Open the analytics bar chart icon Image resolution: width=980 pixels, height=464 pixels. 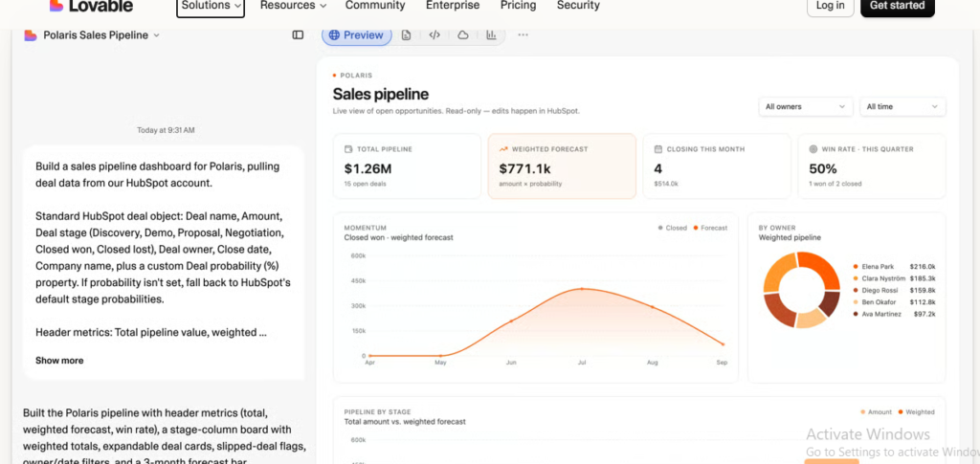click(491, 35)
